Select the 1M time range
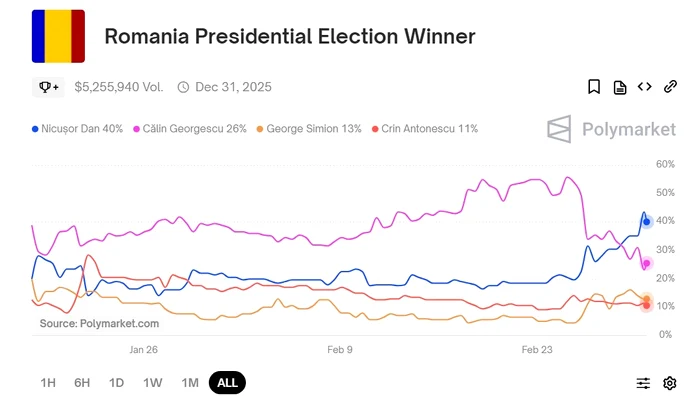 click(x=190, y=383)
